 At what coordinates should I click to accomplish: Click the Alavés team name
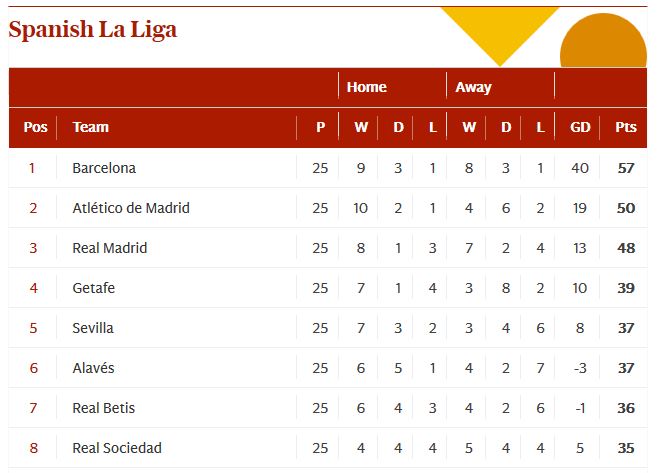pos(94,368)
